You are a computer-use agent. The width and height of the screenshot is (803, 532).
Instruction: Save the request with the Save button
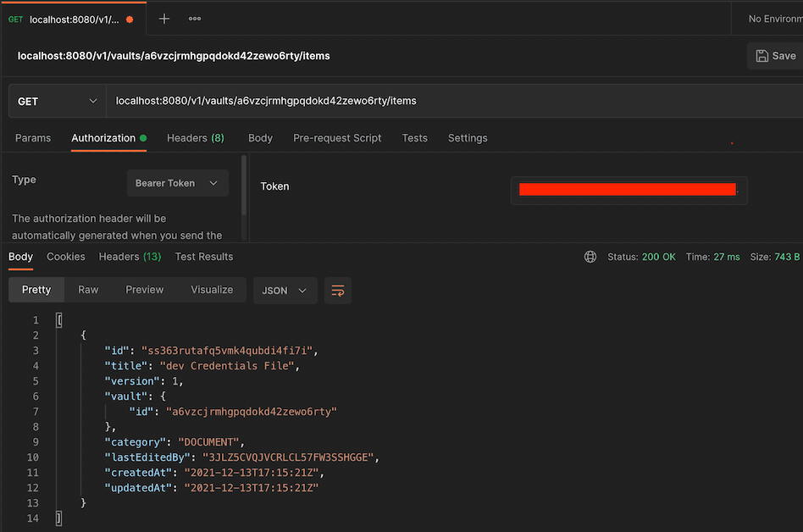coord(775,56)
